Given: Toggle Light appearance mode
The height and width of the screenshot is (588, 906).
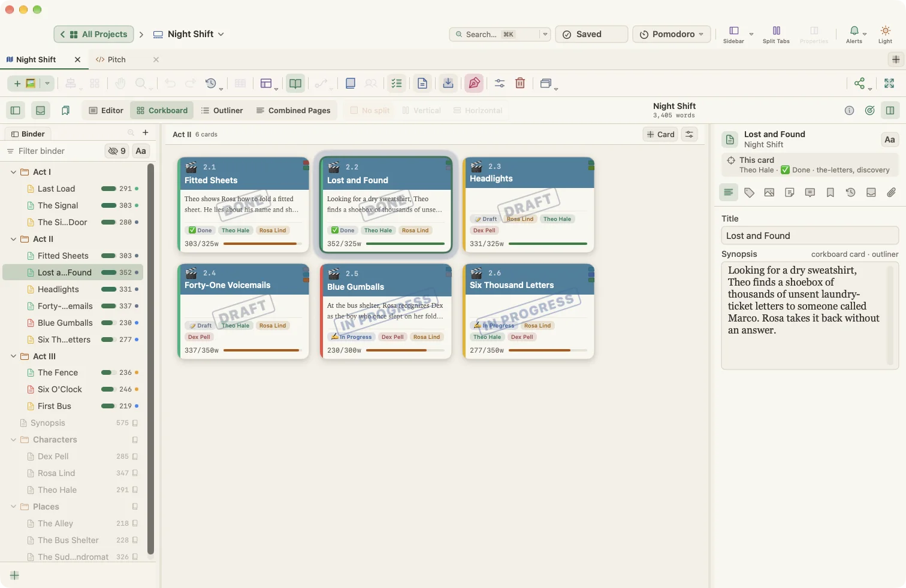Looking at the screenshot, I should (x=886, y=34).
